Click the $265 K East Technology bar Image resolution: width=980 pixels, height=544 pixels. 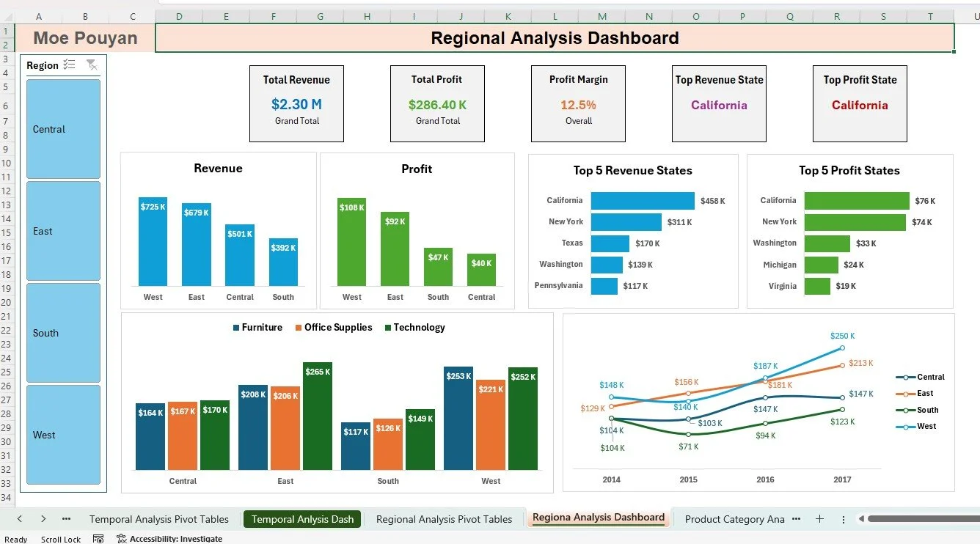318,416
